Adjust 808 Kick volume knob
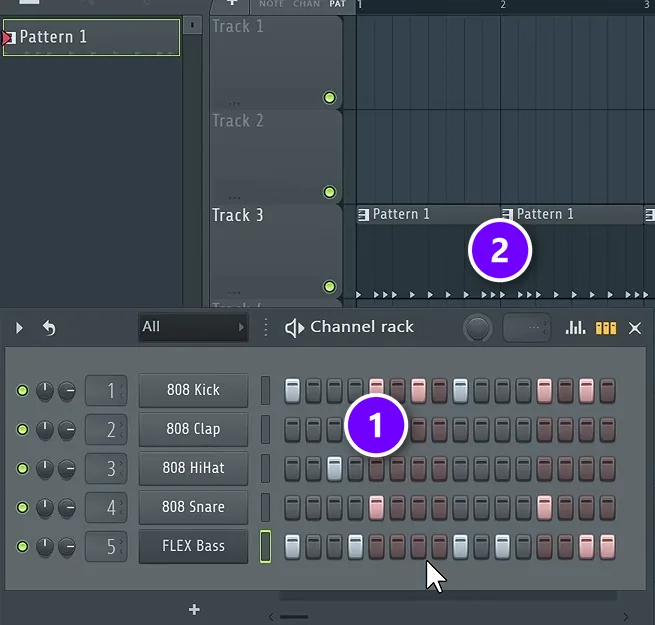655x625 pixels. pyautogui.click(x=66, y=391)
